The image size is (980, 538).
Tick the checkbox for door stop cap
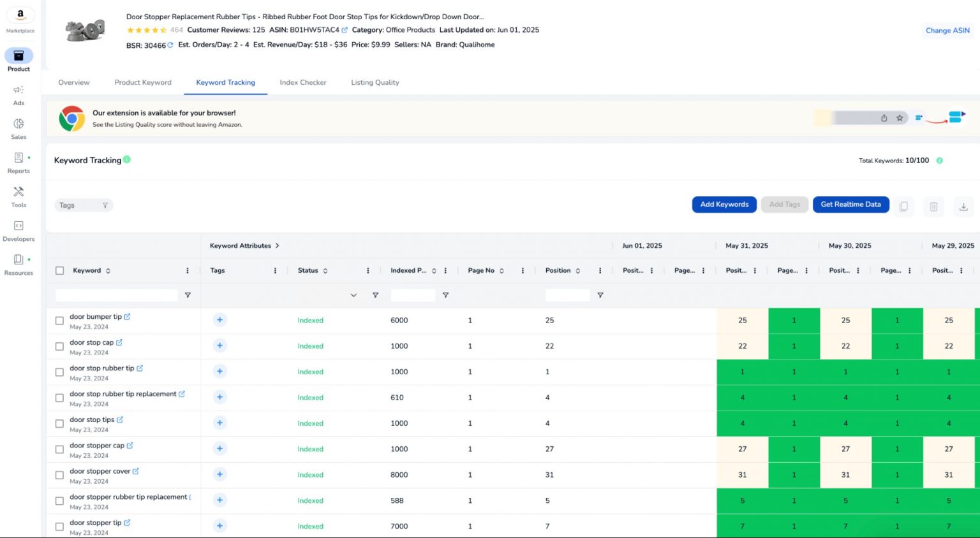point(59,346)
